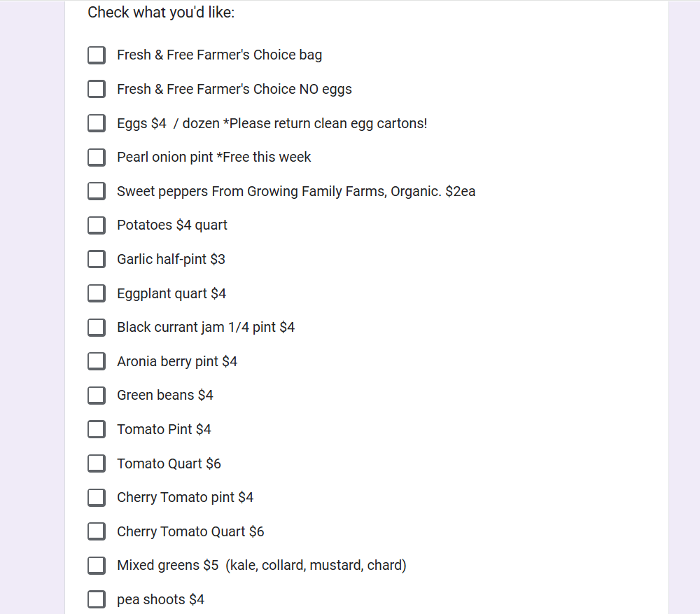Tick the Aronia berry pint checkbox

97,361
